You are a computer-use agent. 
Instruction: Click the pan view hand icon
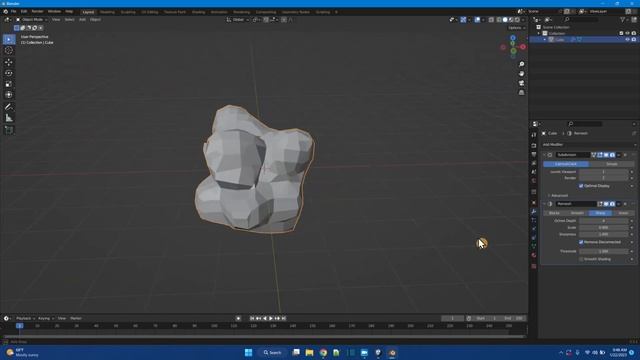[521, 74]
